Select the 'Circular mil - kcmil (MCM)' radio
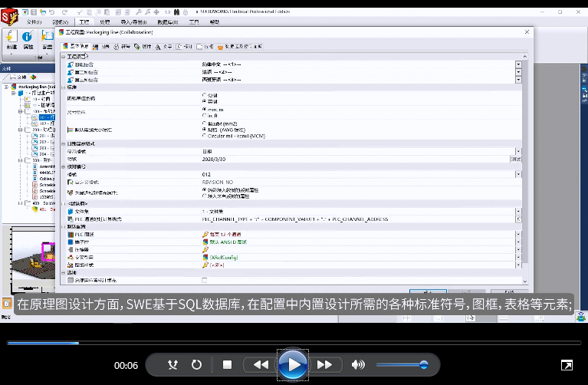Screen dimensions: 588x385 pos(205,136)
